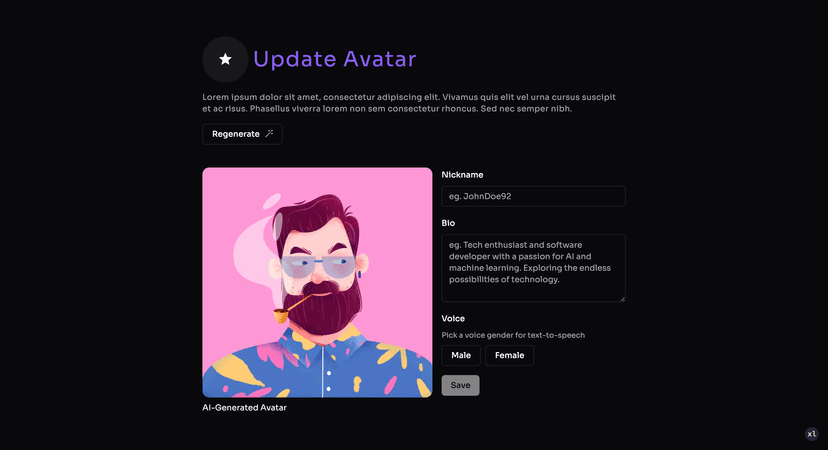The height and width of the screenshot is (450, 828).
Task: Choose the Female voice option
Action: click(x=510, y=355)
